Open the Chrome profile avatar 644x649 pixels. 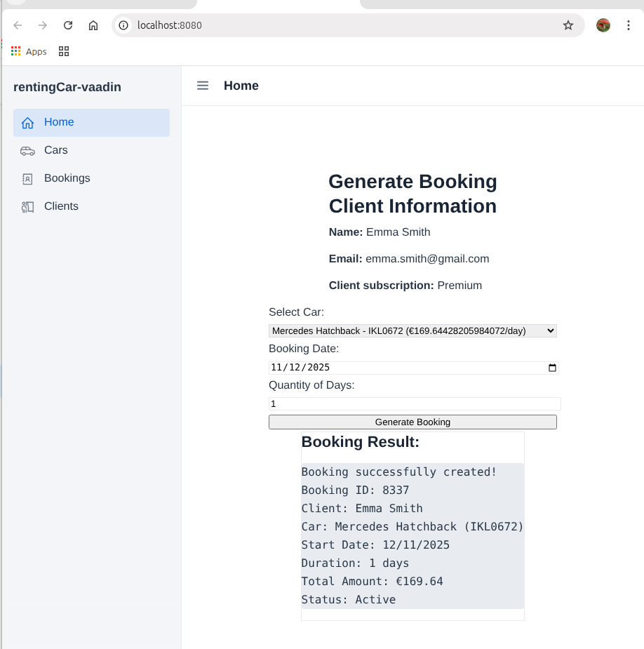tap(603, 25)
